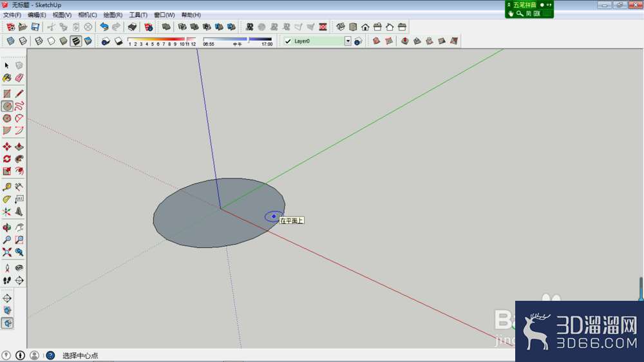Choose the Paint Bucket tool
Viewport: 644px width, 362px height.
(7, 78)
